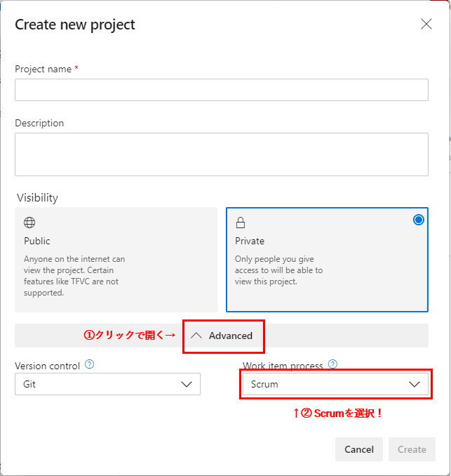Open the Work item process Scrum dropdown
The height and width of the screenshot is (476, 451).
point(335,384)
